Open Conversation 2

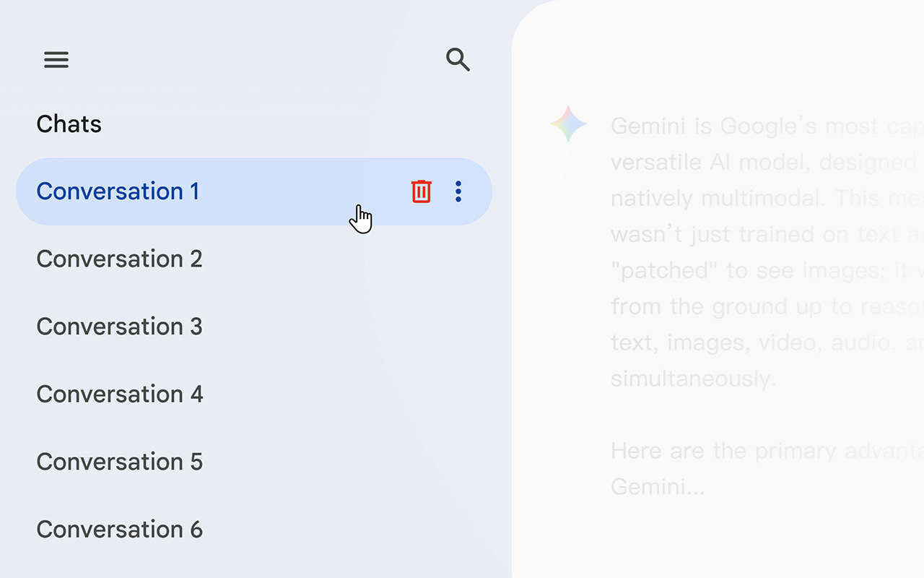point(120,259)
